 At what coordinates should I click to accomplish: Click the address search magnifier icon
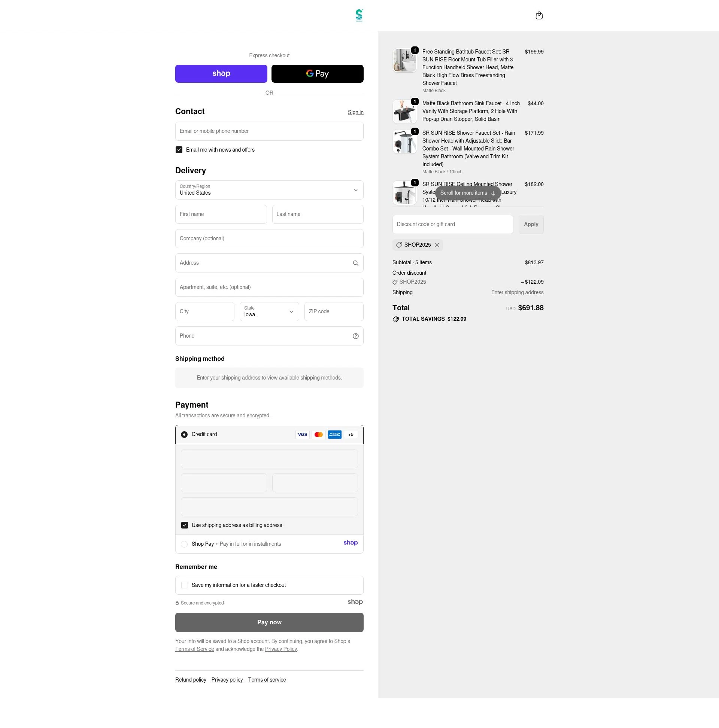(355, 263)
